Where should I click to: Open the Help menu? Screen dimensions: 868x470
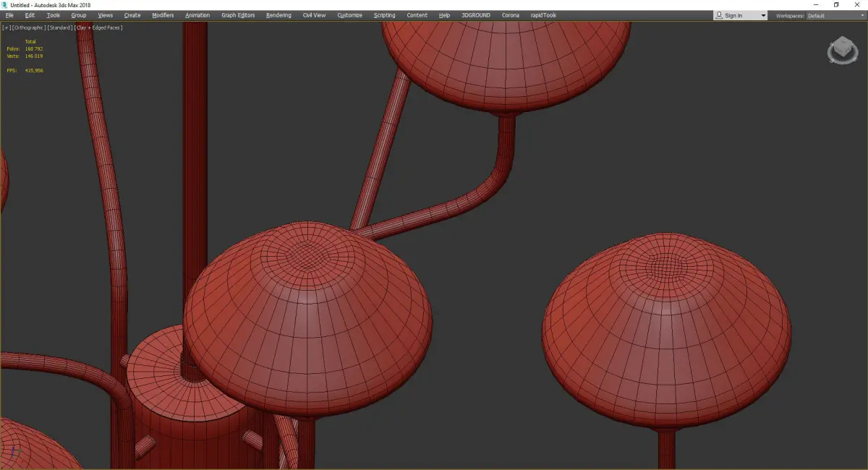[444, 15]
